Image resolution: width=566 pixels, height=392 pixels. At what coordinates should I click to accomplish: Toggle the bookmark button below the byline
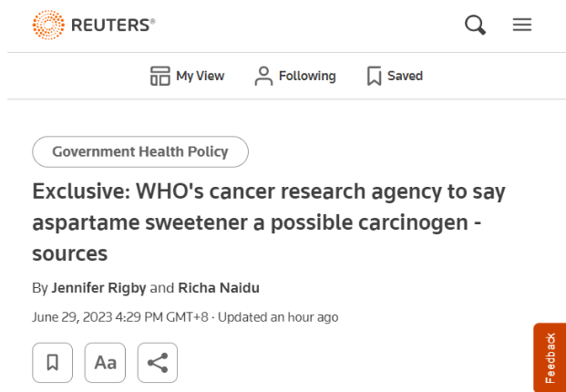click(x=52, y=363)
